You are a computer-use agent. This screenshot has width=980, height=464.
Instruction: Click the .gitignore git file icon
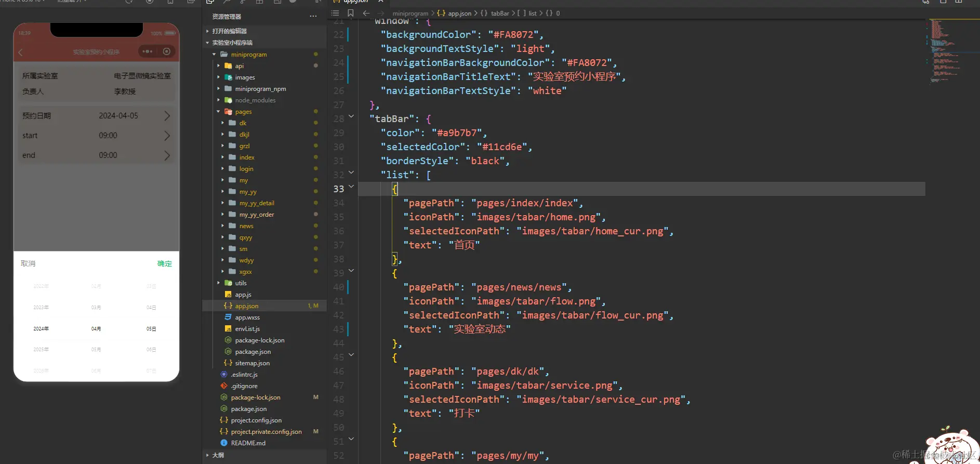(x=224, y=386)
